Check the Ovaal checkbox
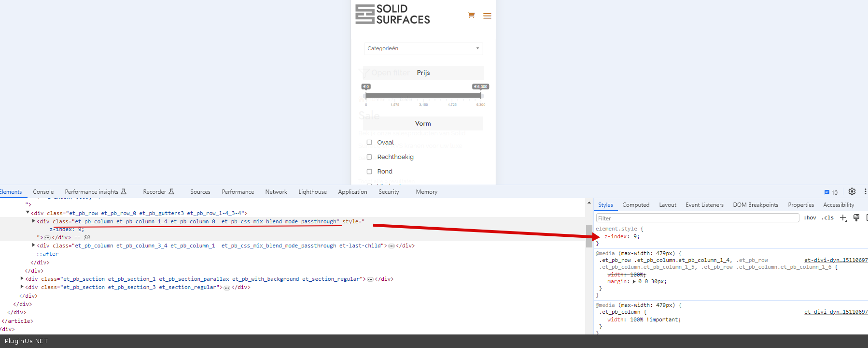Viewport: 868px width, 348px height. (369, 143)
